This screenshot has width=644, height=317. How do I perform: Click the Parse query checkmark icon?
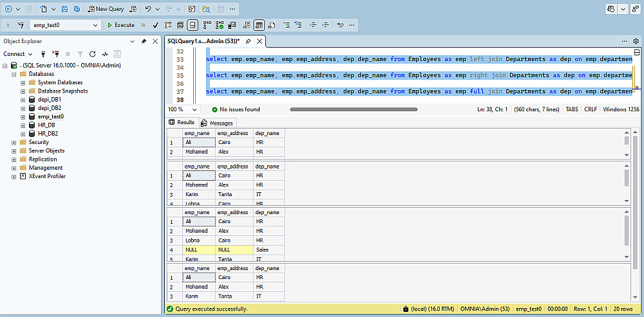coord(155,25)
